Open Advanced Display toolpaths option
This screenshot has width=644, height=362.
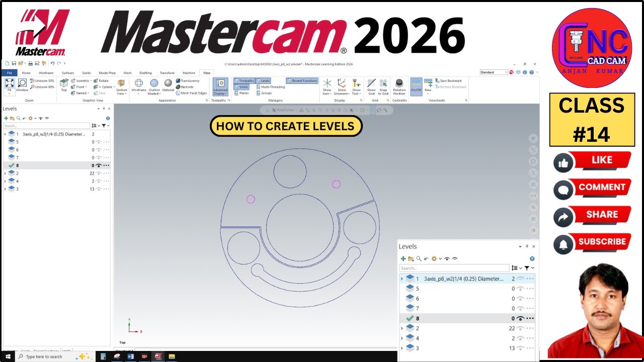pos(220,87)
